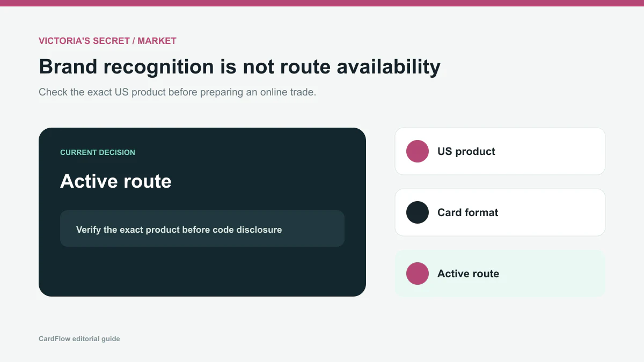Select the highlighted Active route card
This screenshot has width=644, height=362.
[500, 274]
